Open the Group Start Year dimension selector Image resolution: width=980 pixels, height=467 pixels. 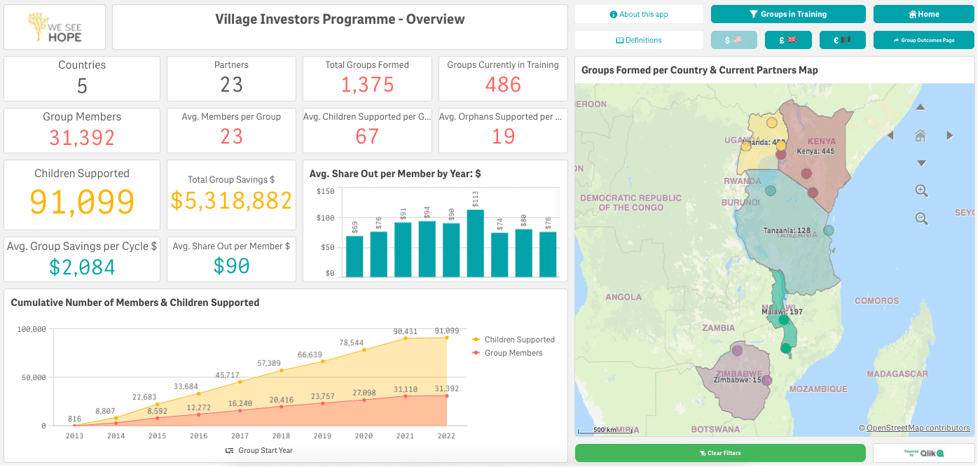click(x=259, y=450)
